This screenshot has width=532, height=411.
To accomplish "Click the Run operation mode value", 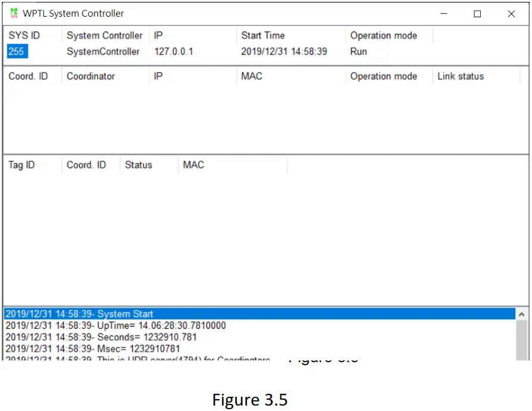I will point(356,52).
